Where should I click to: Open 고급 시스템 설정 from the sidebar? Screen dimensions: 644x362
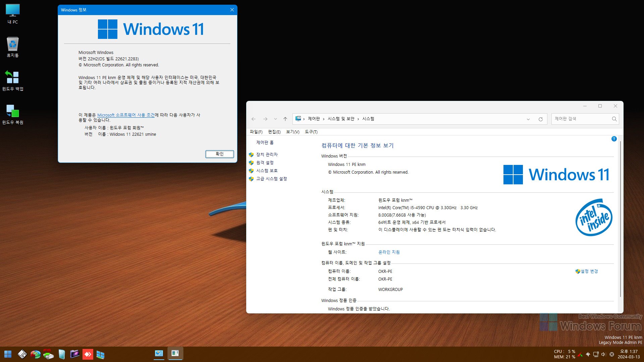tap(271, 179)
